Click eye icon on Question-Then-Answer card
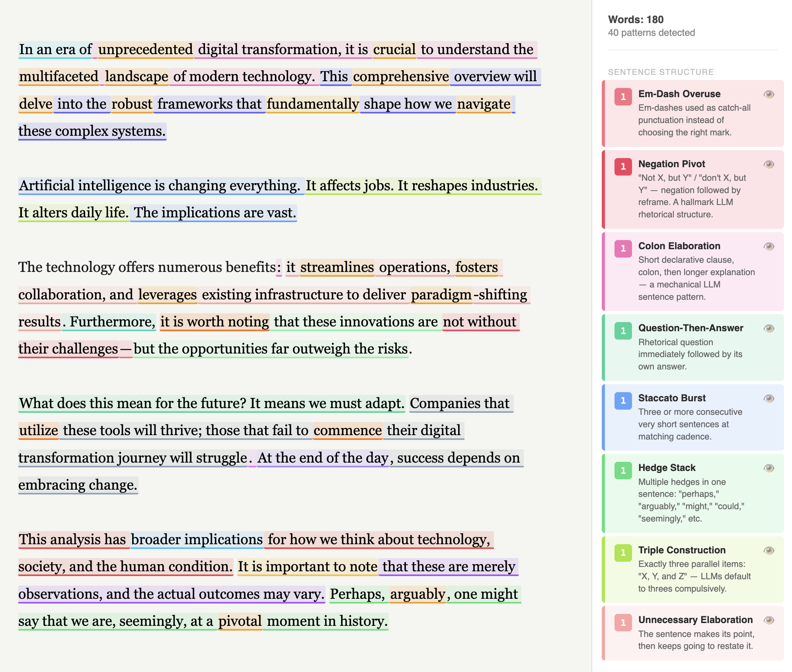Viewport: 792px width, 672px height. pos(769,328)
